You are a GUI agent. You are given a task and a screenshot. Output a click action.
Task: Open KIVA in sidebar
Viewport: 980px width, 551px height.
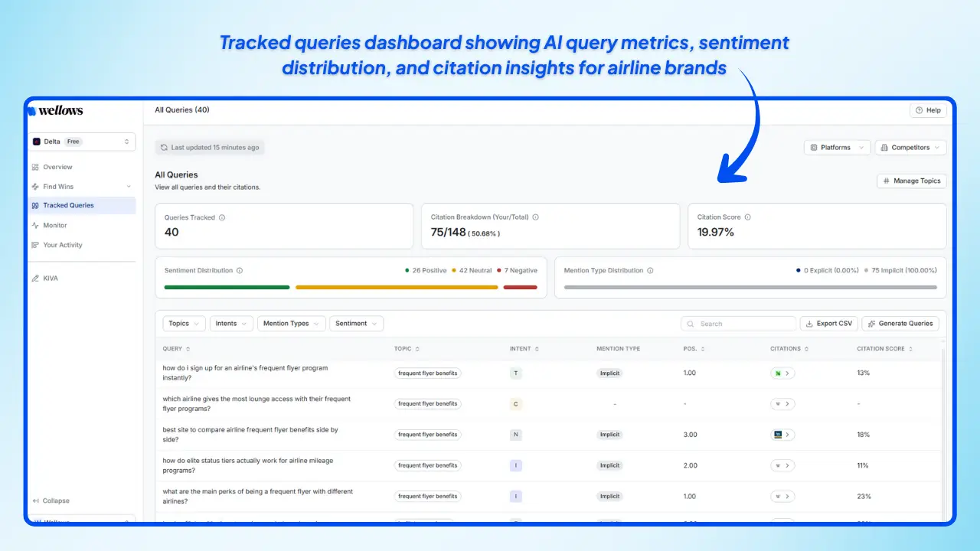(x=51, y=279)
